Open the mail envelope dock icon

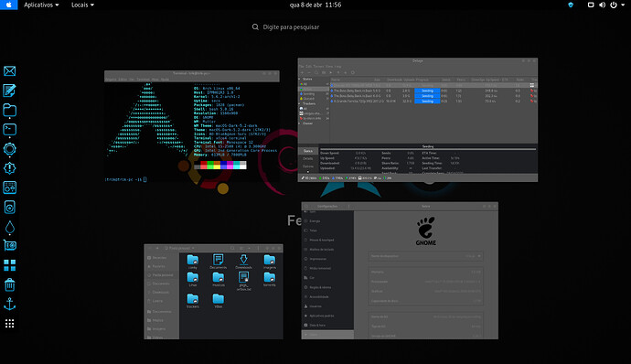pyautogui.click(x=10, y=71)
